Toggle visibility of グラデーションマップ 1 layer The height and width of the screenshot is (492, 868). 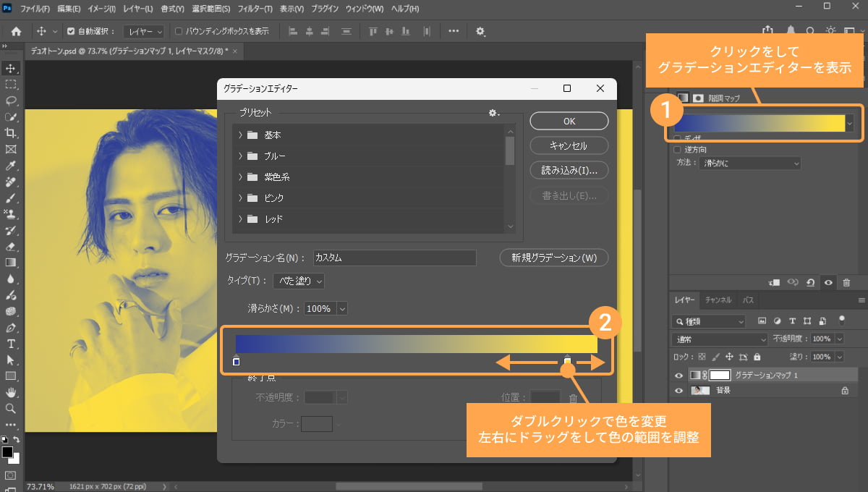678,375
